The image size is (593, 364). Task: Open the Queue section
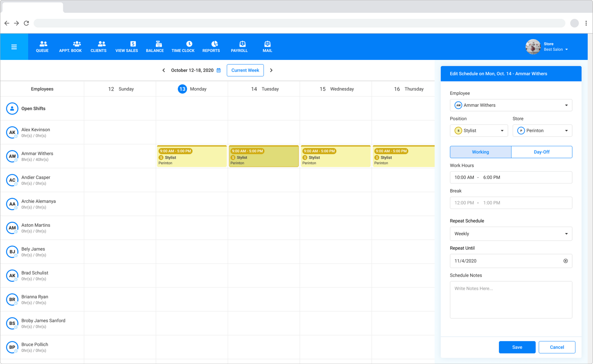(x=42, y=47)
